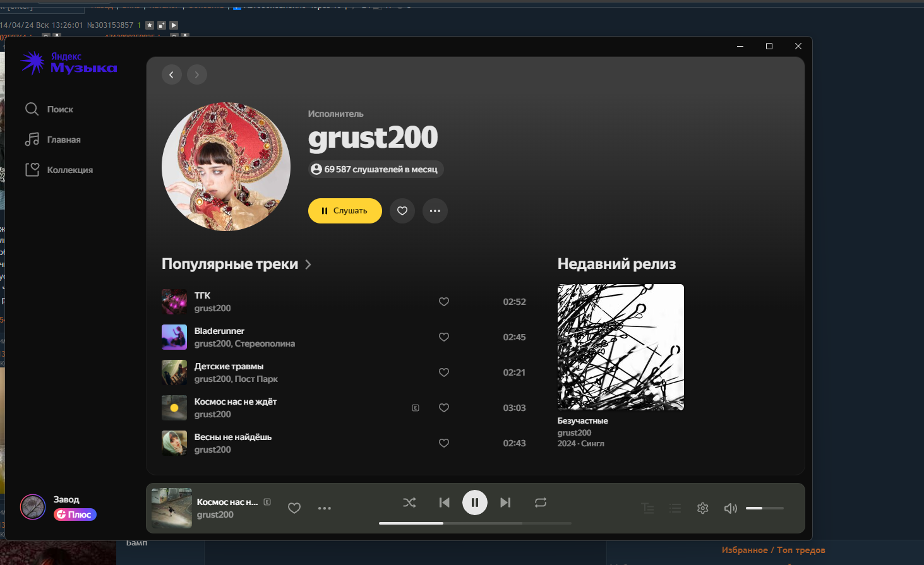Play track ТГК from popular tracks

pyautogui.click(x=202, y=295)
